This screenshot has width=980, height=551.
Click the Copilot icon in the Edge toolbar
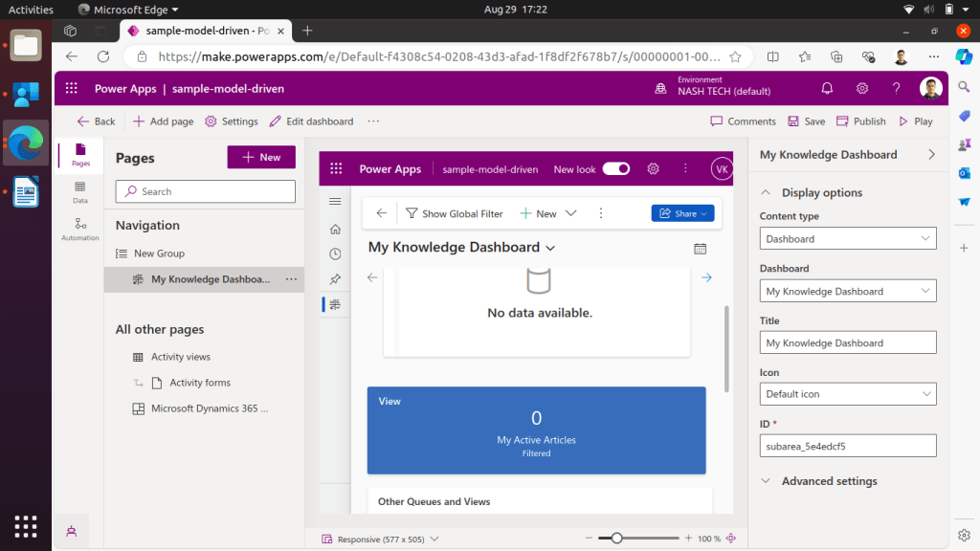(964, 57)
